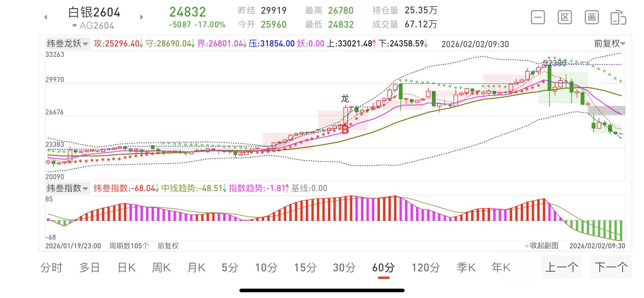Go to next contract with right arrow
This screenshot has height=298, width=644.
coord(142,17)
